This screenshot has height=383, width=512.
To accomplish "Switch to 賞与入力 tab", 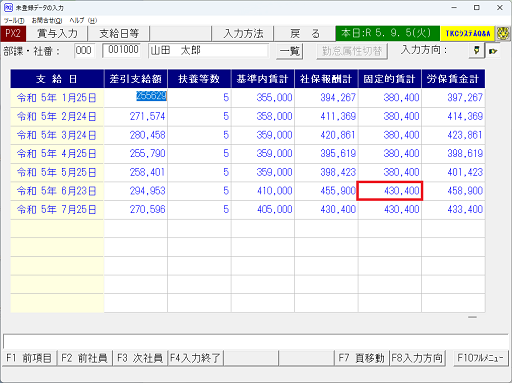I will click(57, 34).
